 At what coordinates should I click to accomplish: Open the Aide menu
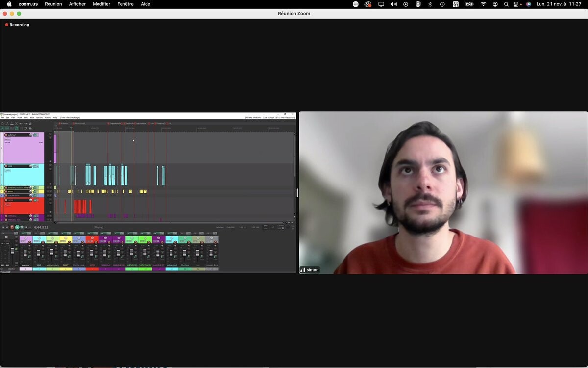(x=146, y=4)
